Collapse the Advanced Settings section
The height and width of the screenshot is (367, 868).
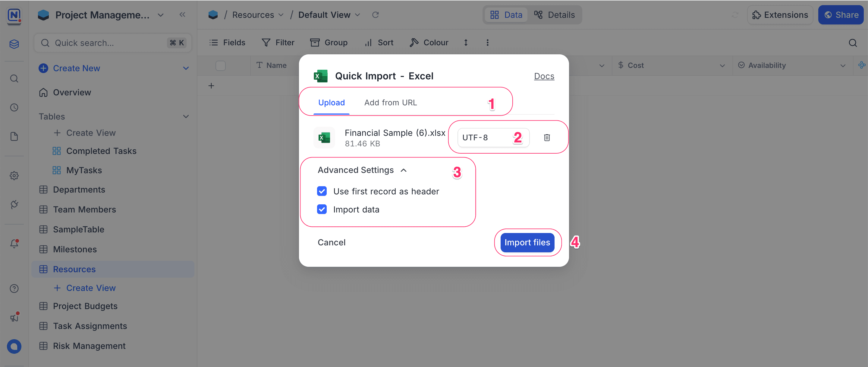pyautogui.click(x=403, y=170)
